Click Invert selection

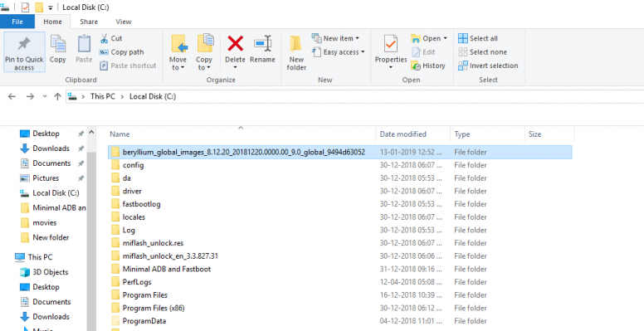[488, 66]
